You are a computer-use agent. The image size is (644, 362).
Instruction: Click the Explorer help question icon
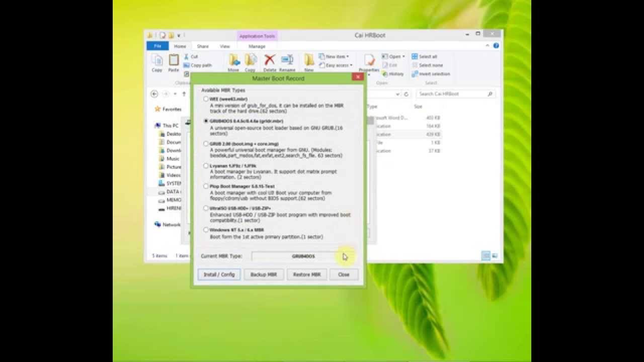[496, 46]
